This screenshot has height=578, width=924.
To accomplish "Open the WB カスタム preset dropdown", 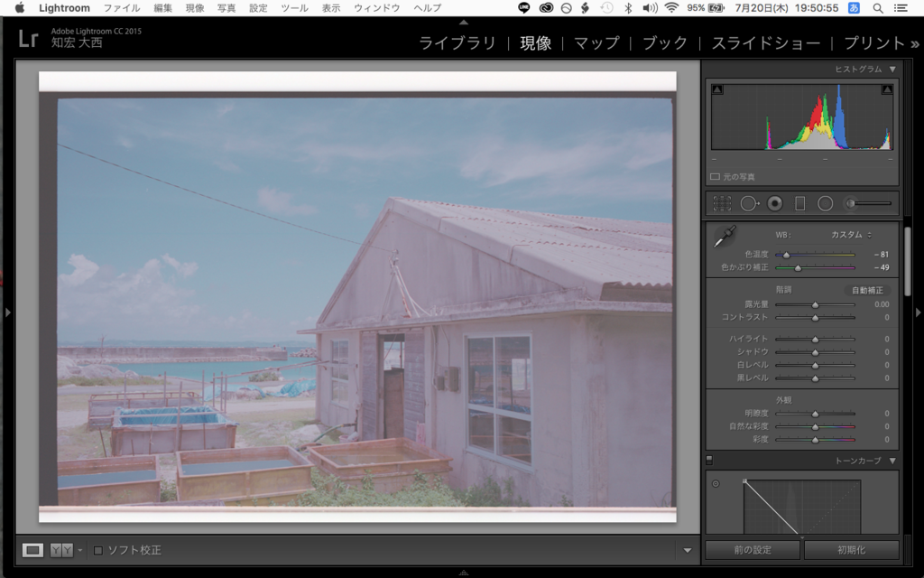I will tap(851, 235).
